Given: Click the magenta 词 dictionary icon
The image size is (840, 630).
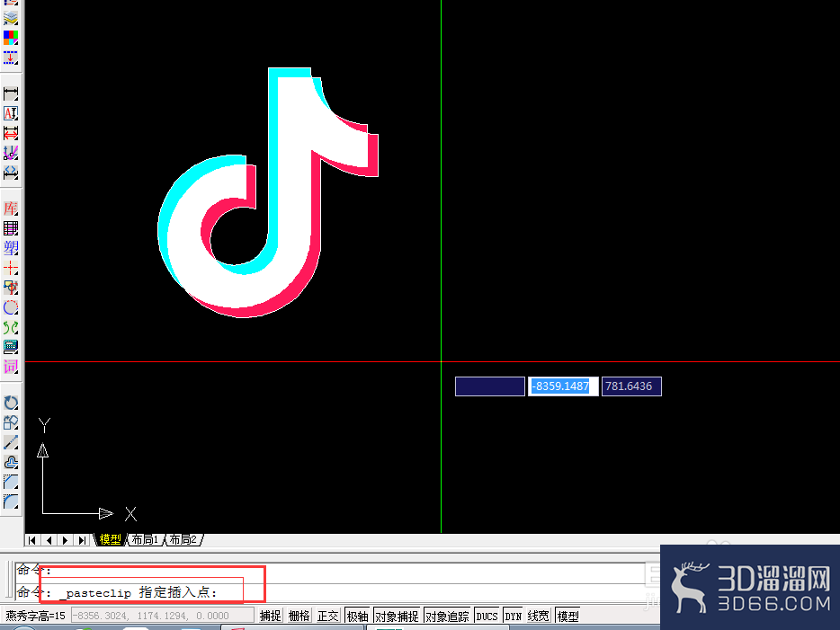Looking at the screenshot, I should 11,367.
